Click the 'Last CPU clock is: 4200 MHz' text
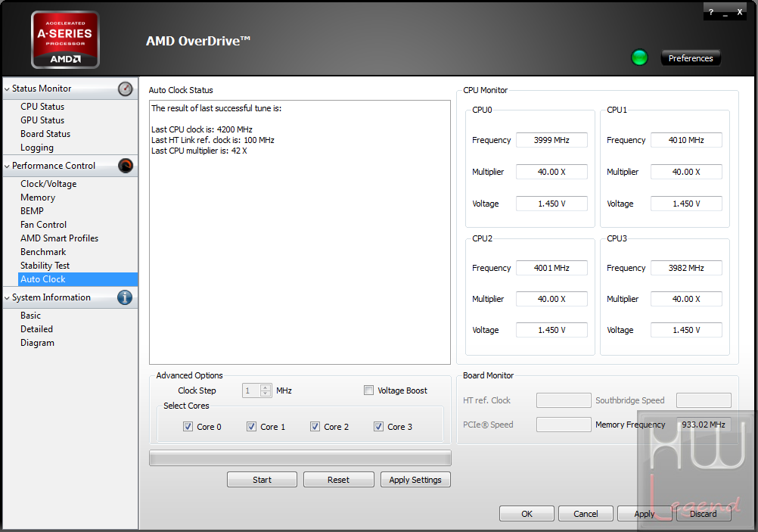This screenshot has height=532, width=758. click(x=201, y=129)
